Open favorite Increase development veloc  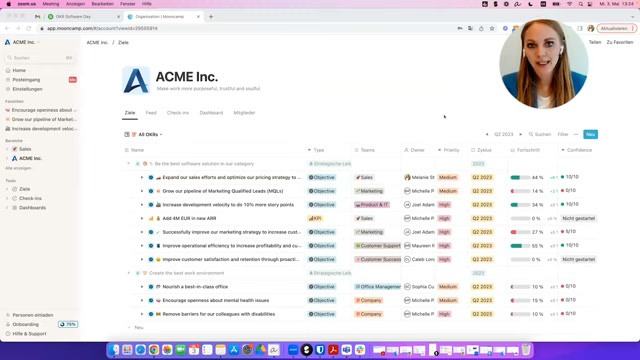41,129
